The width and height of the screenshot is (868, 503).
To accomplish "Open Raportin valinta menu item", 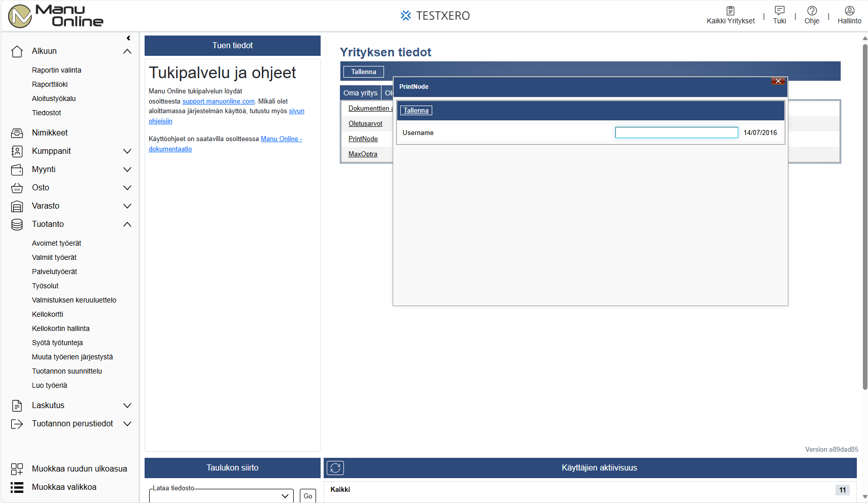I will [x=56, y=70].
